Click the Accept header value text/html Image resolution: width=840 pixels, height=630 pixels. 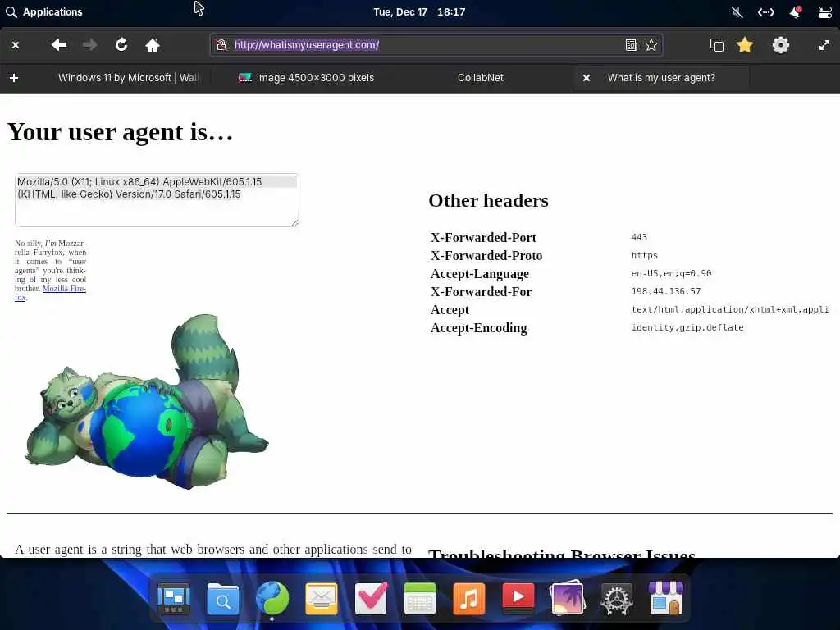pyautogui.click(x=730, y=309)
